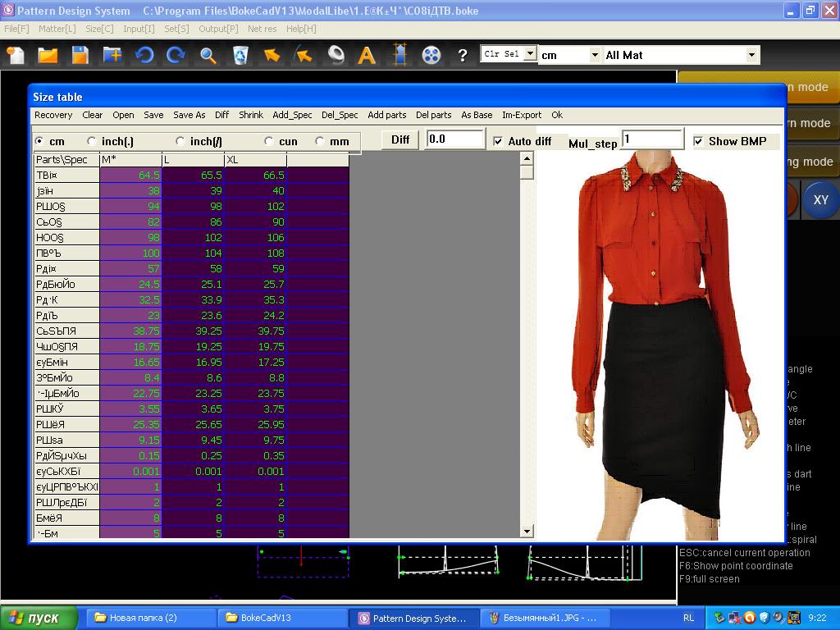Uncheck the Show BMP checkbox

[x=698, y=141]
